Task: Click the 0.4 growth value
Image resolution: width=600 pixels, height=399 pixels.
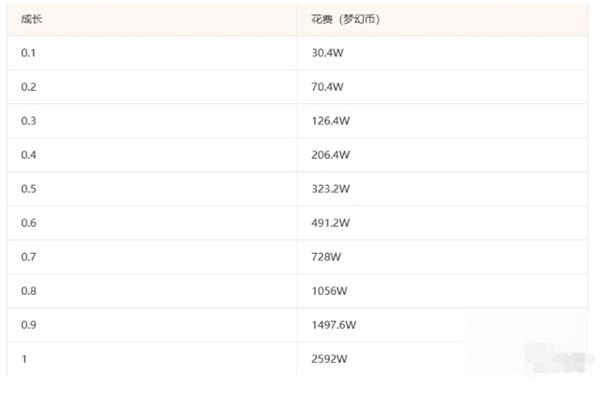Action: coord(28,155)
